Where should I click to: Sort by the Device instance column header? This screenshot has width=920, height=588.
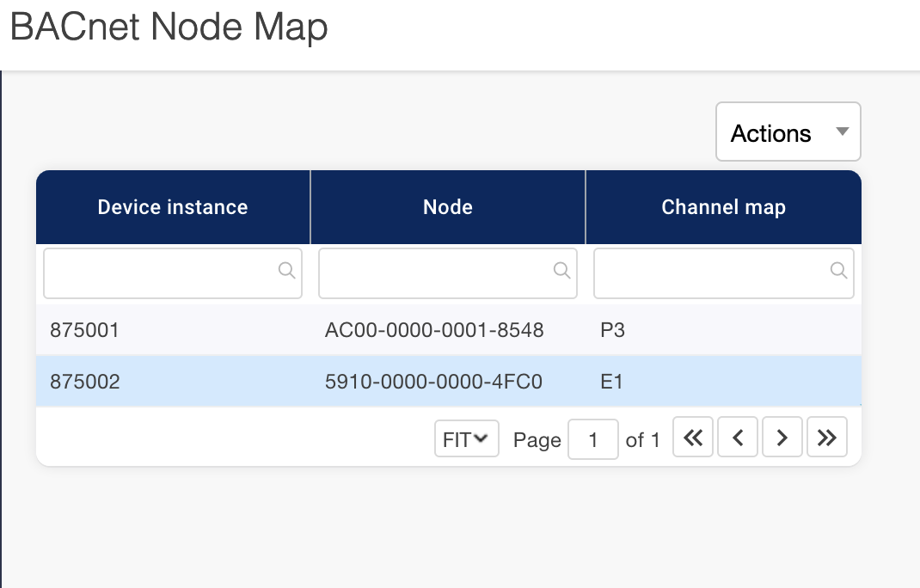point(173,207)
